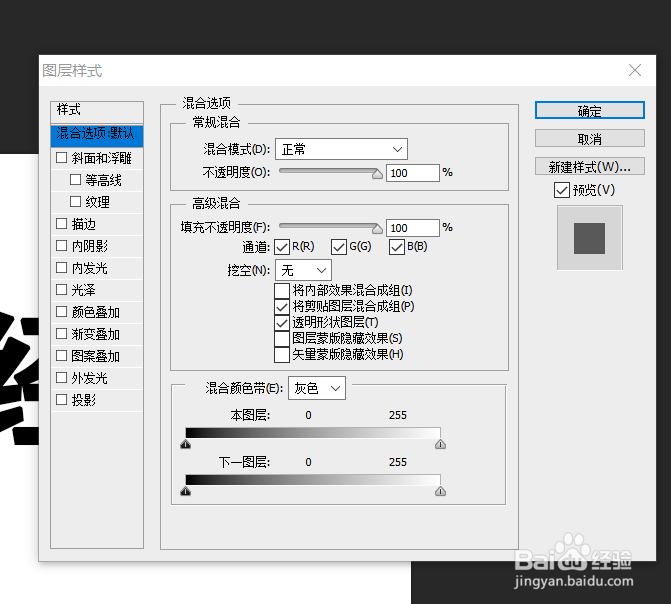671x604 pixels.
Task: Click 下一图层 white point slider handle
Action: point(440,491)
